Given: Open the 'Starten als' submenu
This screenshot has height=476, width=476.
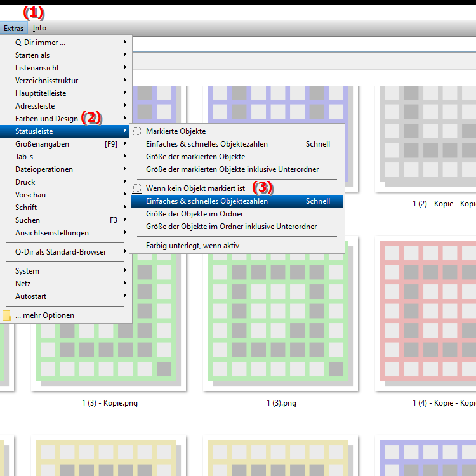Looking at the screenshot, I should pos(66,55).
